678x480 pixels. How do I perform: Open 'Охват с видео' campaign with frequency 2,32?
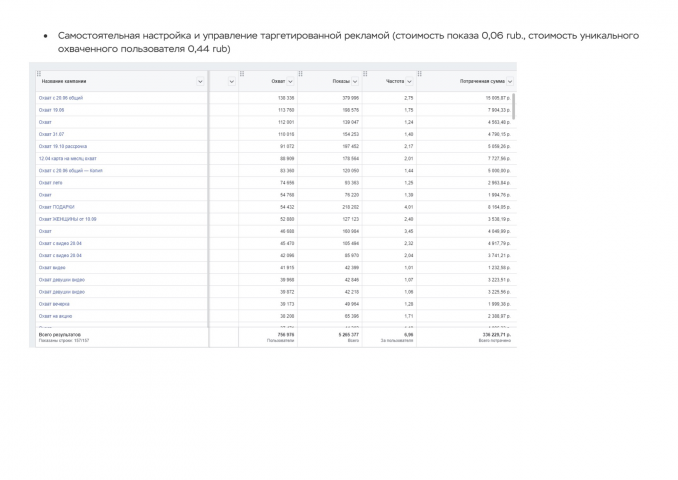[60, 243]
